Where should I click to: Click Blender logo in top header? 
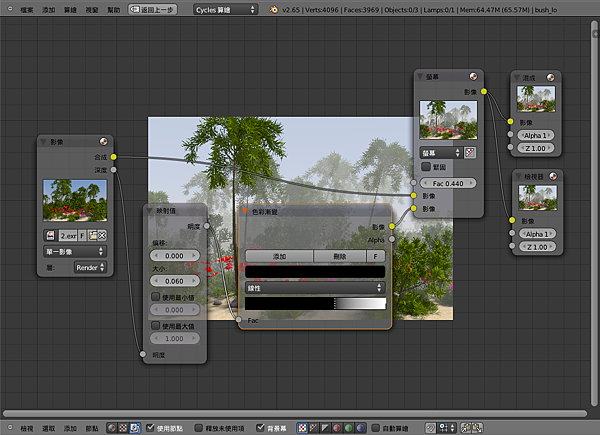274,10
